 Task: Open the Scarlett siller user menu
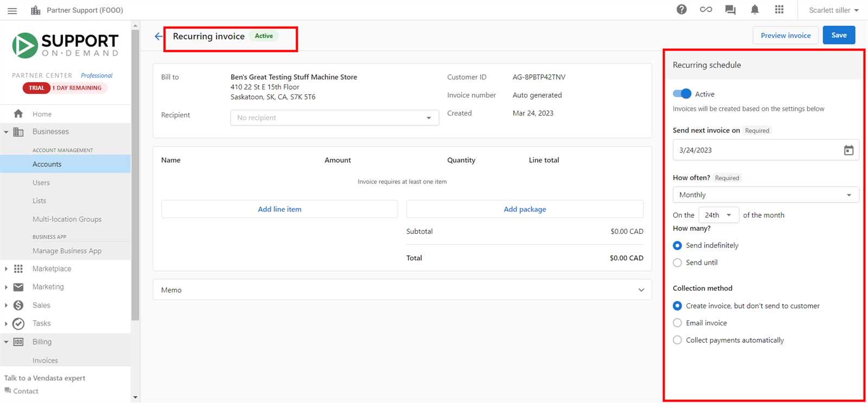pos(833,10)
